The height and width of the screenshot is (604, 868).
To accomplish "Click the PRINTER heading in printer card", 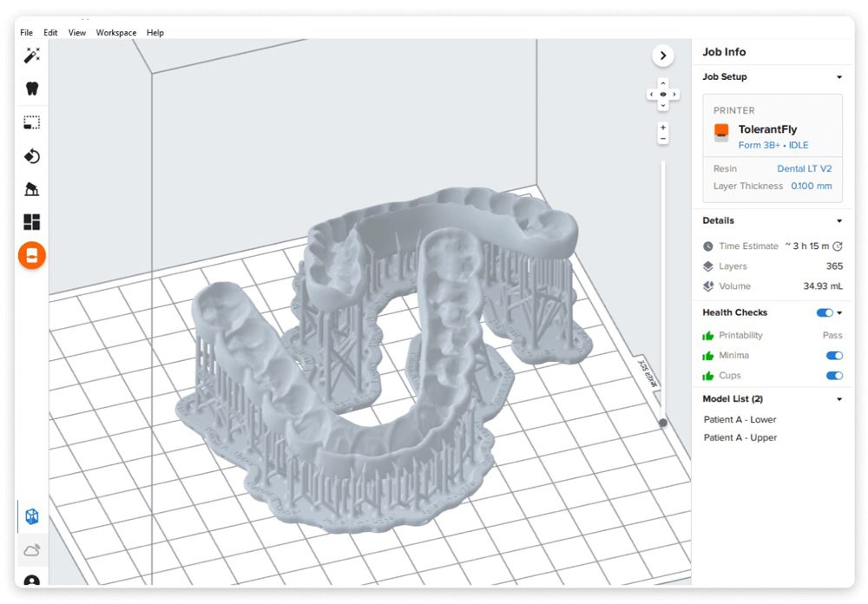I will (x=733, y=110).
